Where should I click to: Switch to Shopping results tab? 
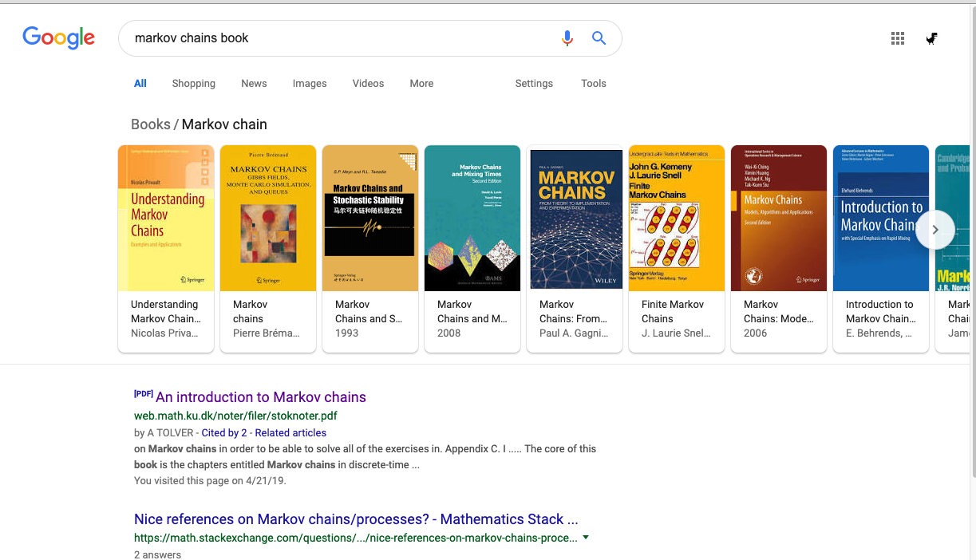coord(194,83)
